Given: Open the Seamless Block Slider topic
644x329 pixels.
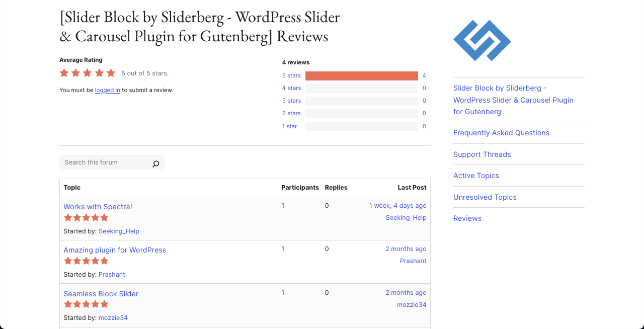Looking at the screenshot, I should [101, 293].
